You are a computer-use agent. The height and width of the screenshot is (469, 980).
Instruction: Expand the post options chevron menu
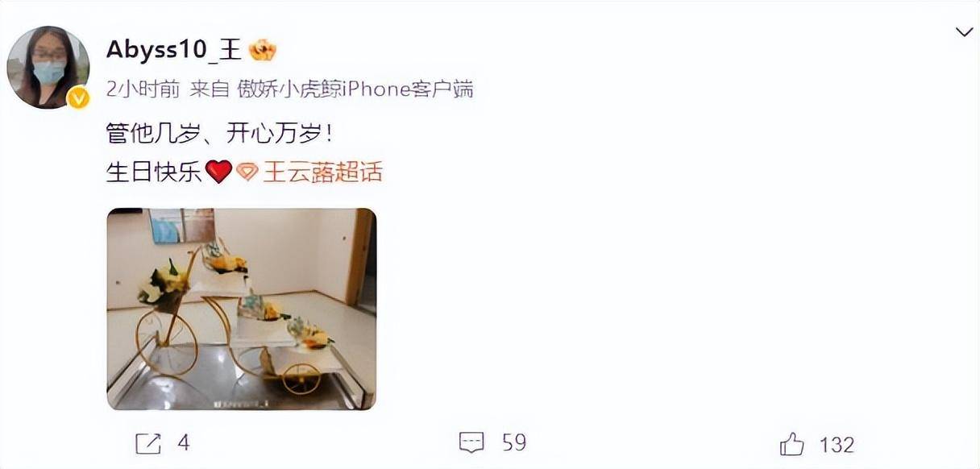coord(964,32)
